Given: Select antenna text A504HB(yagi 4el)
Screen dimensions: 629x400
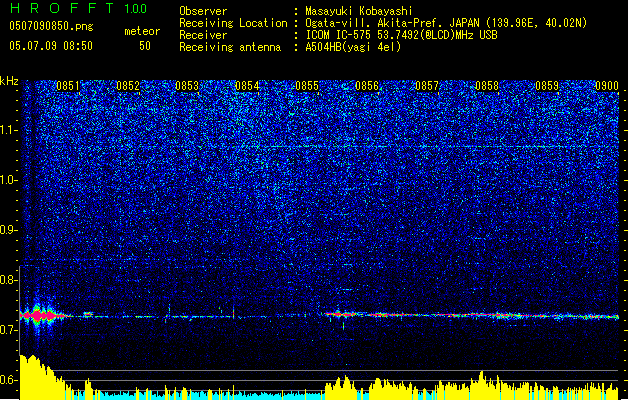Looking at the screenshot, I should pyautogui.click(x=353, y=47).
